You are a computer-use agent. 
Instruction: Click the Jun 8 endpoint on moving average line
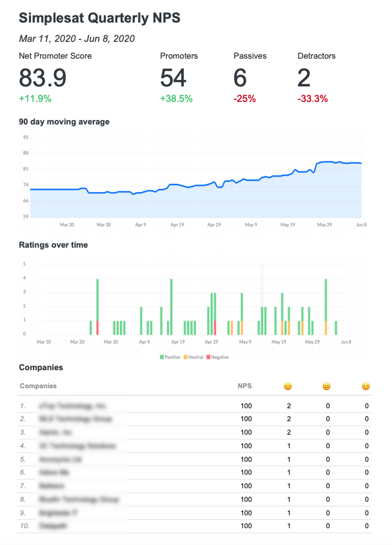click(360, 163)
